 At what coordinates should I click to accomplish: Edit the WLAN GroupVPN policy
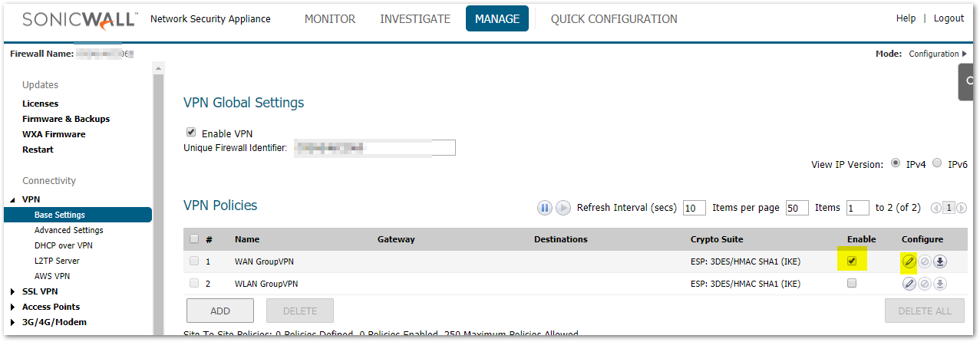(x=909, y=284)
